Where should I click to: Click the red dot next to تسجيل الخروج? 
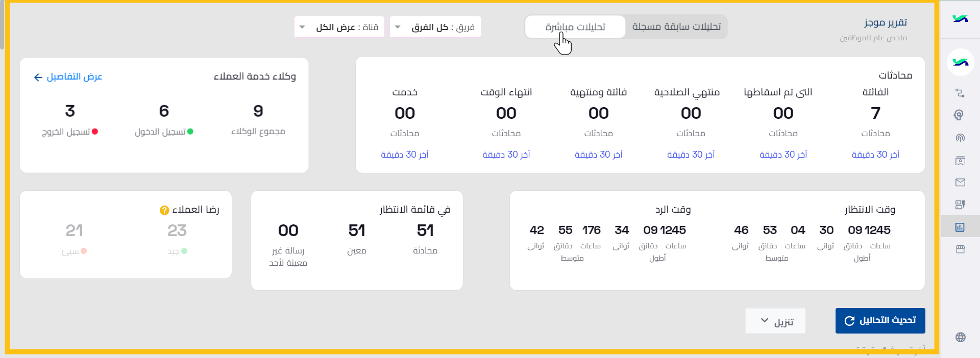pos(95,132)
